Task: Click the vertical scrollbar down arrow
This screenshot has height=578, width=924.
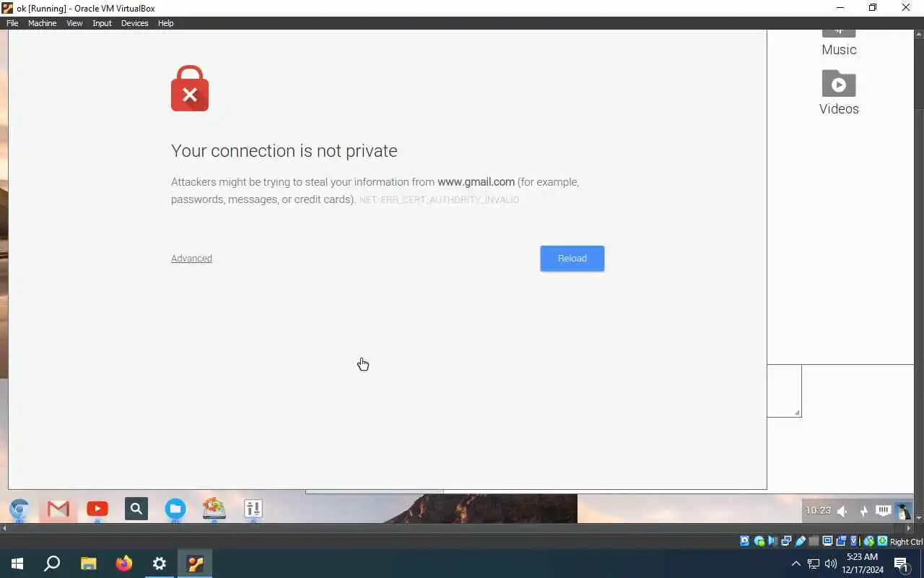Action: click(919, 518)
